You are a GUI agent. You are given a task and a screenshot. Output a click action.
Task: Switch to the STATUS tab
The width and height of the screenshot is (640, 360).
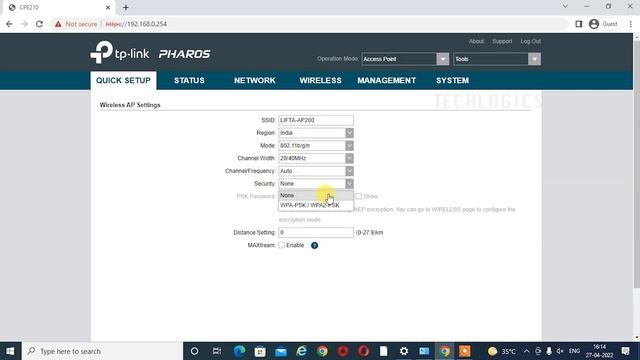pyautogui.click(x=189, y=80)
